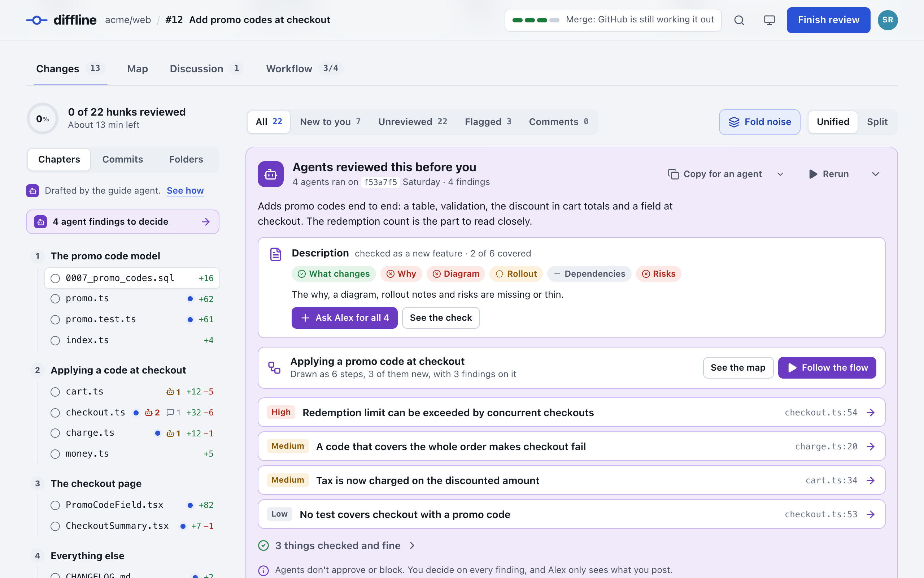Viewport: 924px width, 578px height.
Task: Filter hunks by Flagged 3
Action: pos(488,122)
